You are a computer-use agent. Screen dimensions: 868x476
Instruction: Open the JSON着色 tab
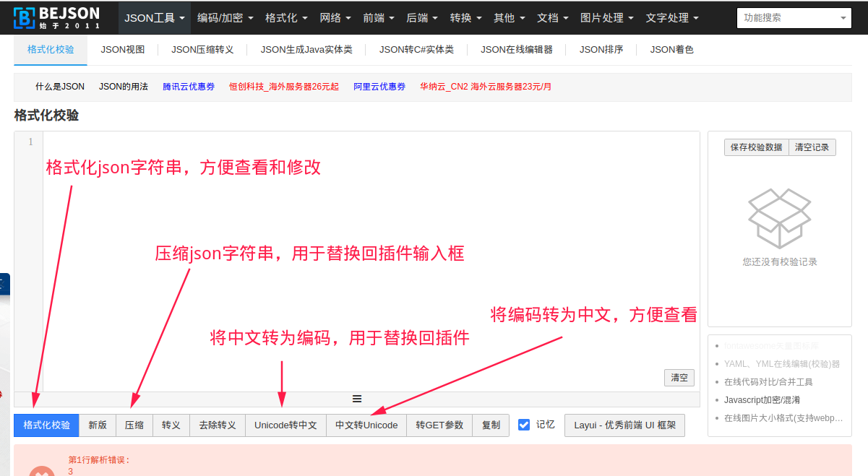[671, 49]
